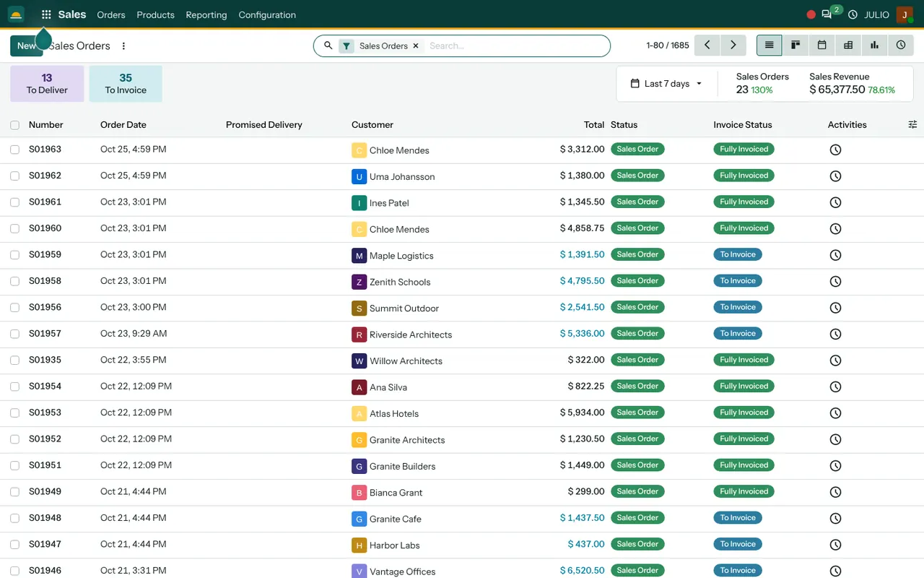Viewport: 924px width, 578px height.
Task: Click the conversations chat icon with badge
Action: point(827,14)
